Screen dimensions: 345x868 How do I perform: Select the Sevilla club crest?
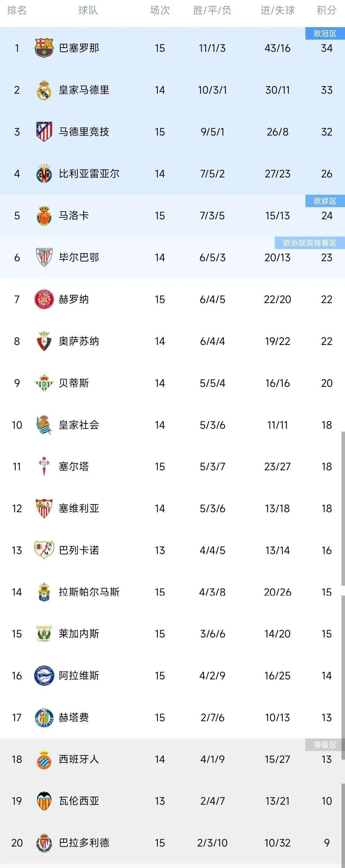pyautogui.click(x=44, y=508)
